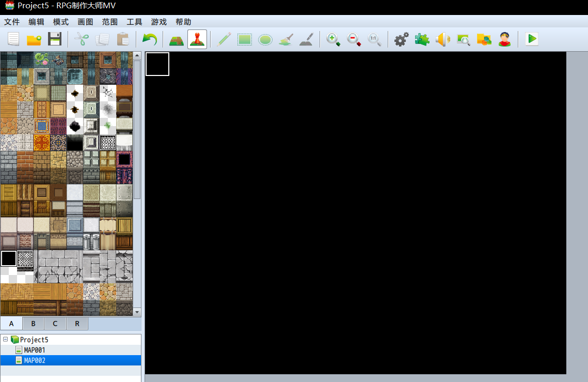
Task: Paste from the clipboard icon
Action: 123,39
